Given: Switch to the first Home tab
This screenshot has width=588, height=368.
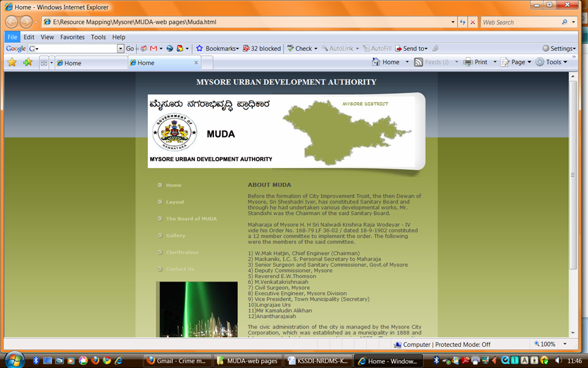Looking at the screenshot, I should tap(91, 63).
